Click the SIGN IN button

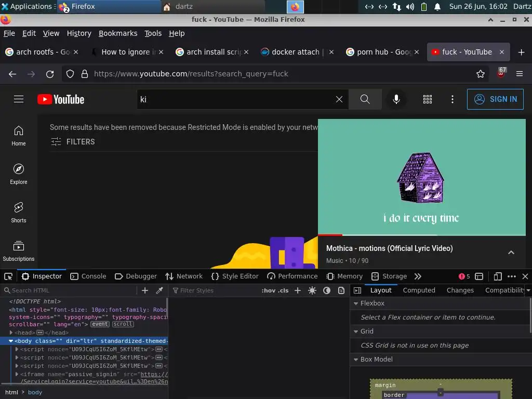click(x=495, y=99)
